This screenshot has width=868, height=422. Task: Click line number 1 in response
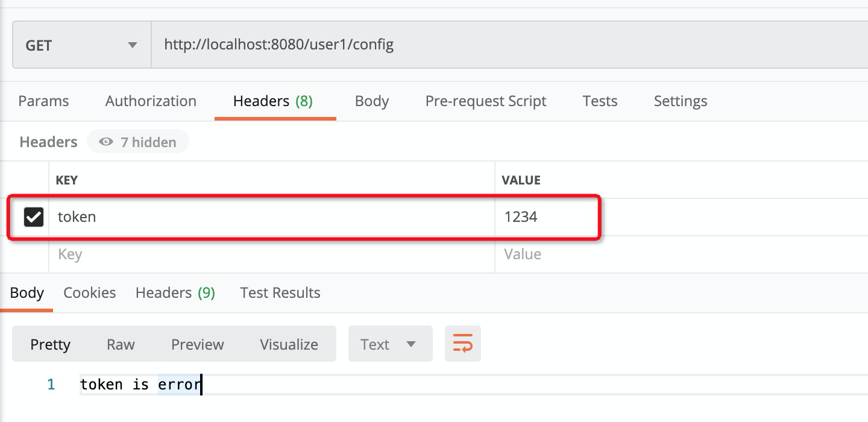51,385
